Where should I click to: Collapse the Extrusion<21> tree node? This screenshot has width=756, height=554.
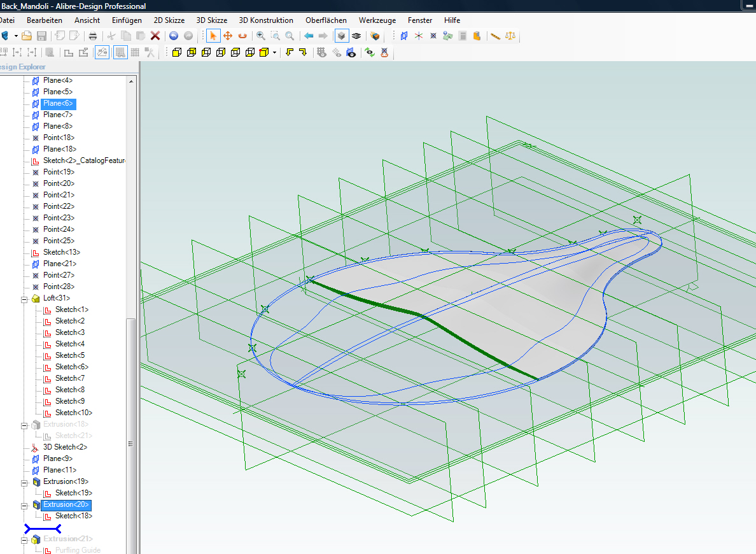[24, 541]
